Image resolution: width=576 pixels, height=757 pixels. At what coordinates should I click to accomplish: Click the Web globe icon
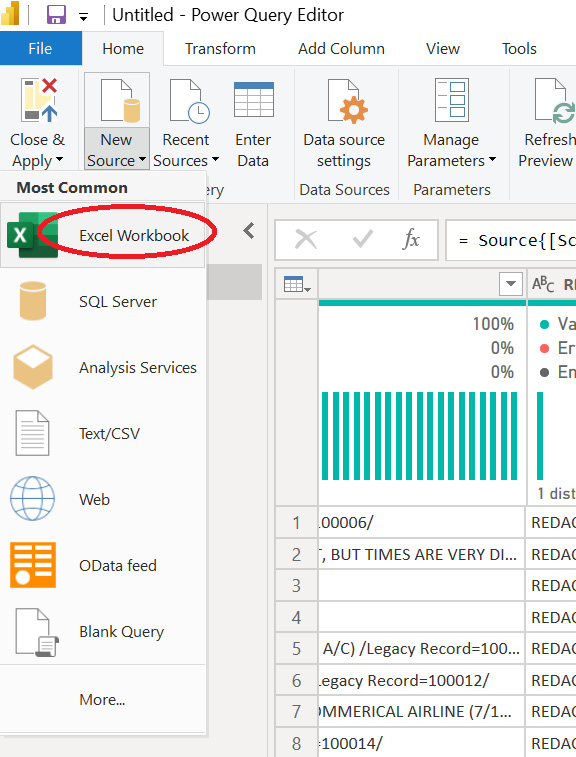click(32, 499)
